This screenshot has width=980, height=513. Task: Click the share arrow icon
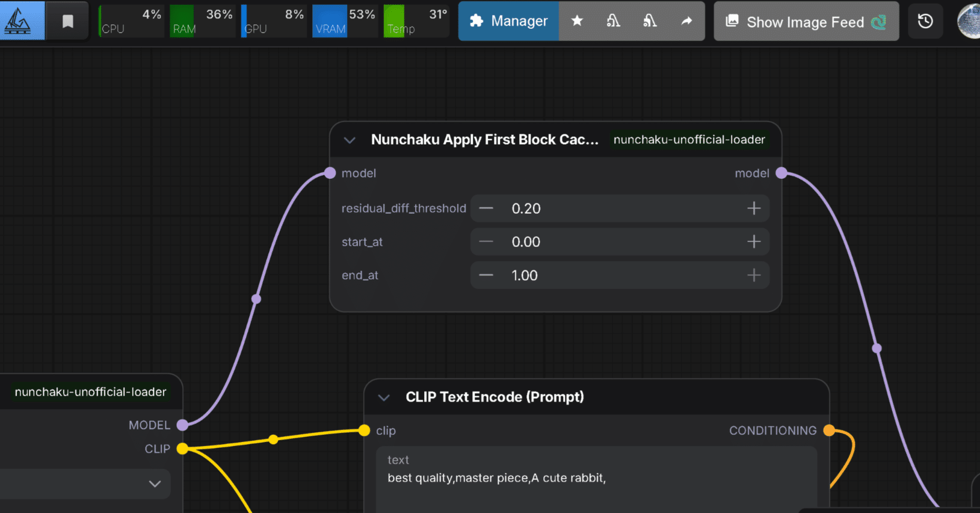tap(686, 21)
